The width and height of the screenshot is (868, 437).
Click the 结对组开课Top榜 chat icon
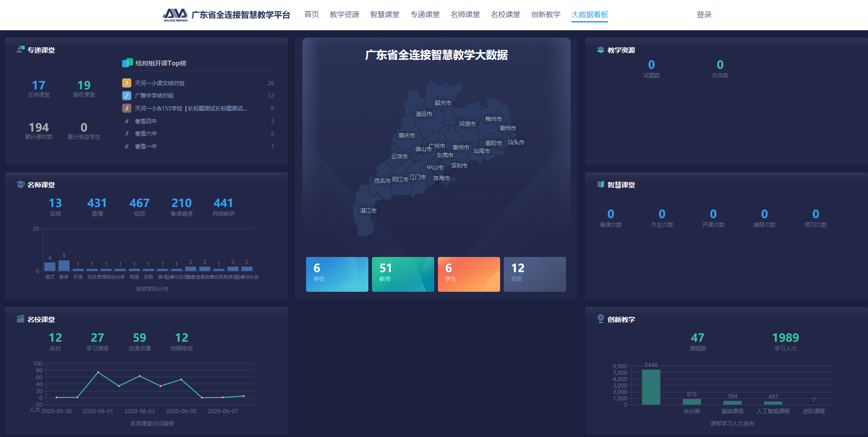pos(127,63)
